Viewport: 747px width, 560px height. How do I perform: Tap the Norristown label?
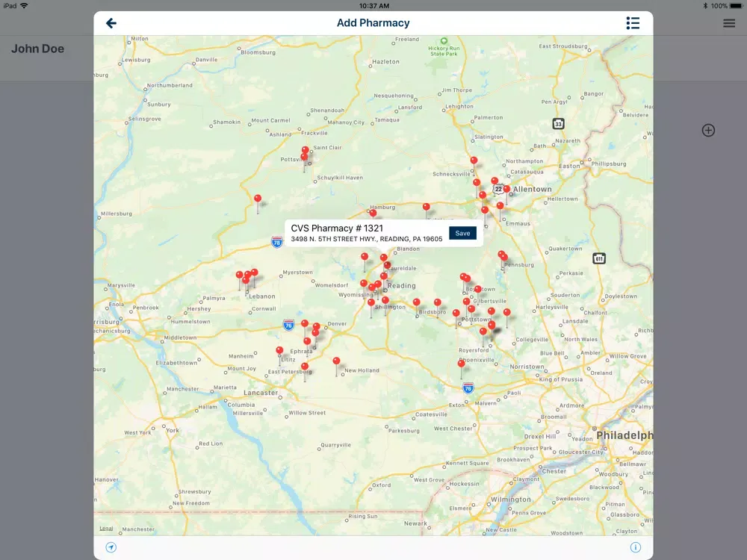pyautogui.click(x=527, y=367)
